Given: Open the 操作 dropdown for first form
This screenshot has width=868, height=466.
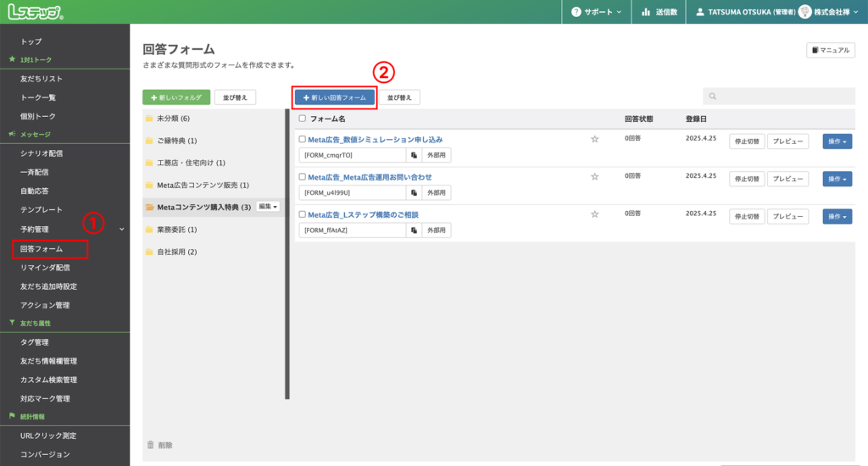Looking at the screenshot, I should 837,141.
